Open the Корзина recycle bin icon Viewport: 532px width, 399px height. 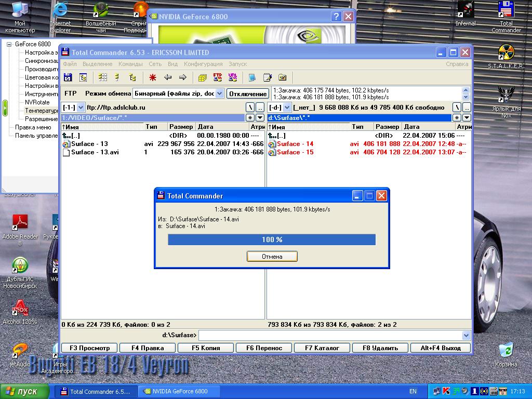point(506,354)
